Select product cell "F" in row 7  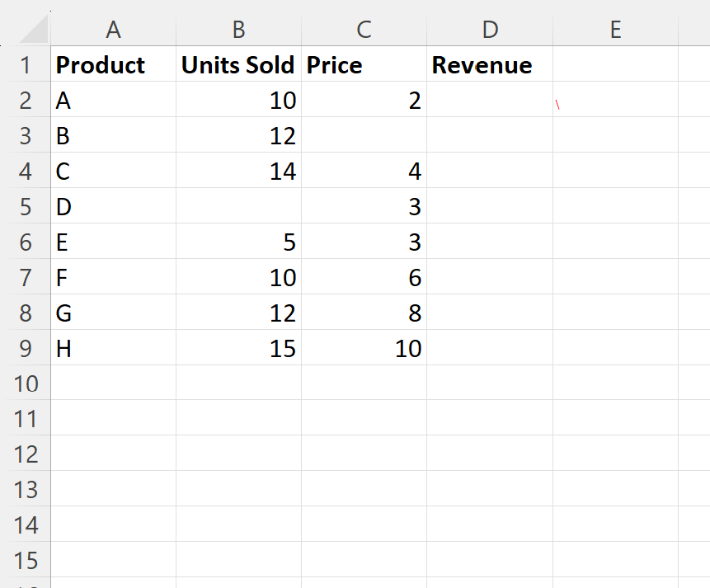tap(113, 277)
